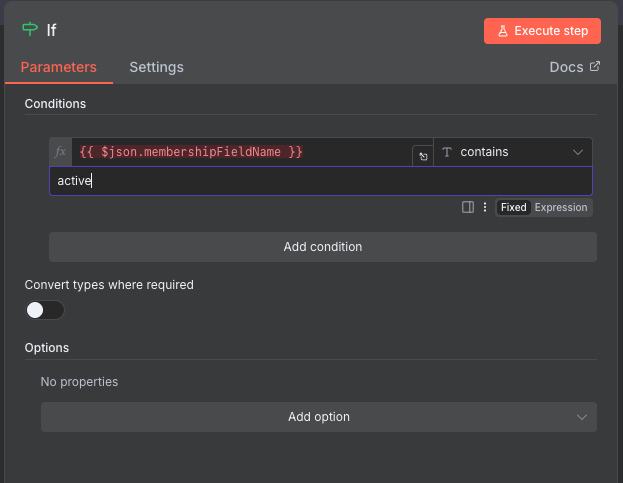Click the $json.membershipFieldName expression field
This screenshot has height=483, width=623.
click(x=240, y=152)
